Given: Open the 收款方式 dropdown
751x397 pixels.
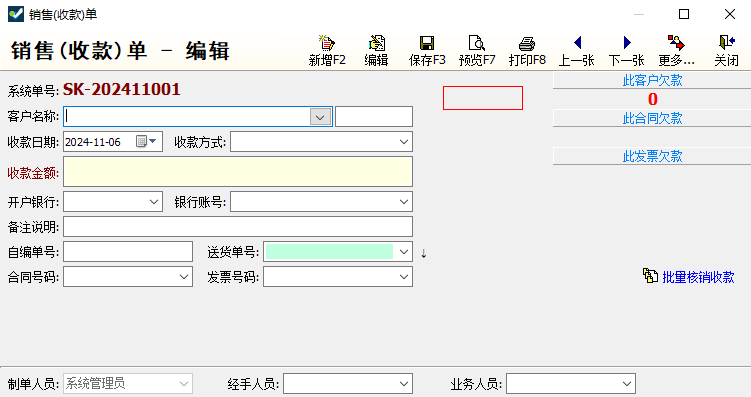Looking at the screenshot, I should click(404, 142).
